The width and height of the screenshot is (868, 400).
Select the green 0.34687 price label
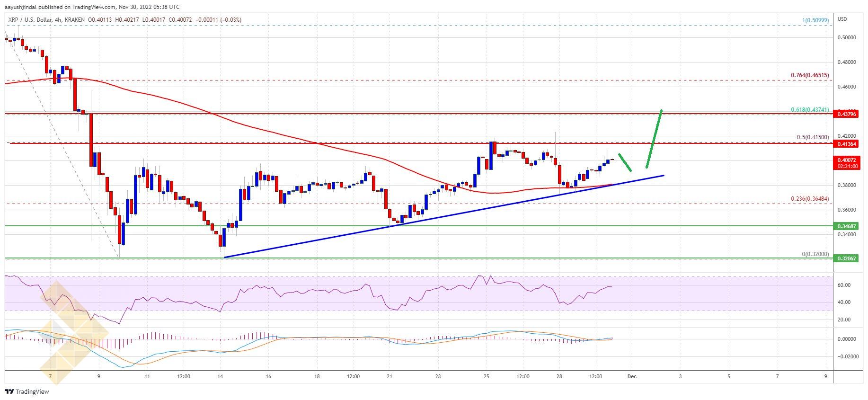[x=846, y=227]
